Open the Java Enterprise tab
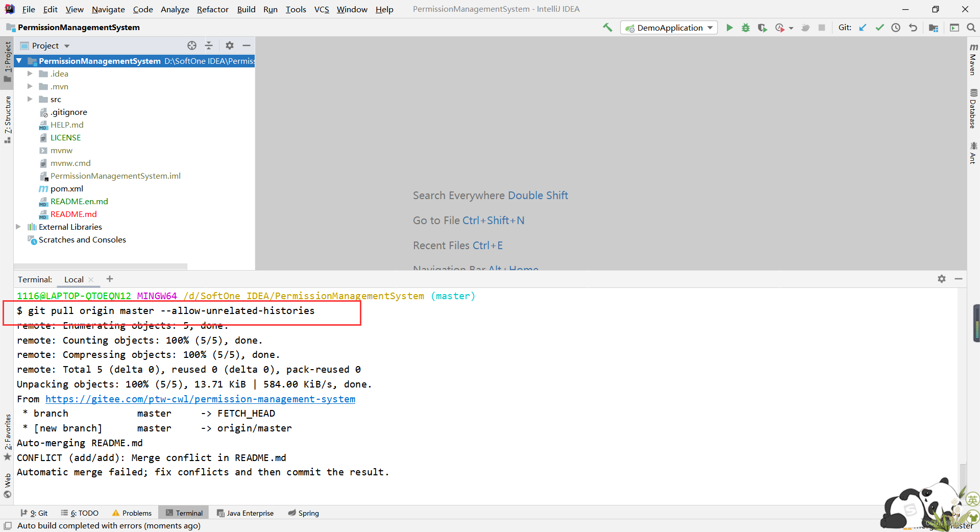This screenshot has width=980, height=532. (245, 513)
